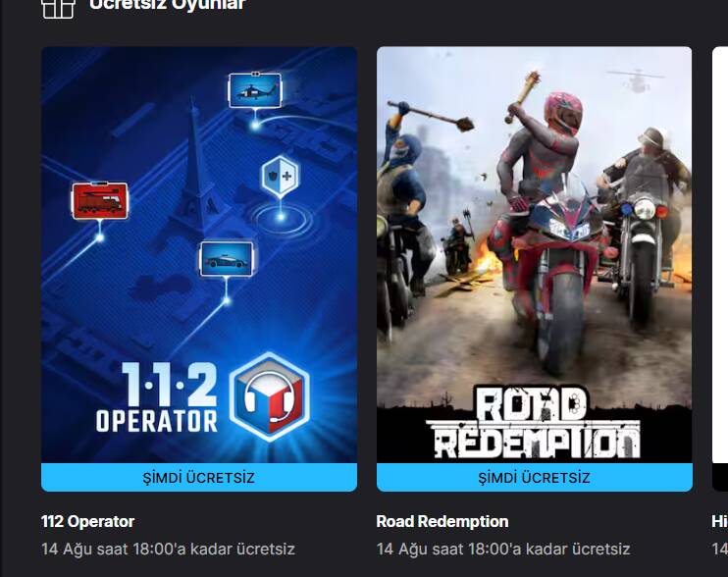
Task: Open the 112 Operator cover art
Action: point(199,255)
